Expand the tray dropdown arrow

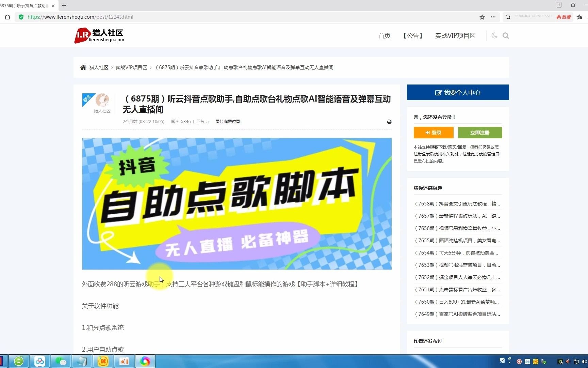pos(510,363)
